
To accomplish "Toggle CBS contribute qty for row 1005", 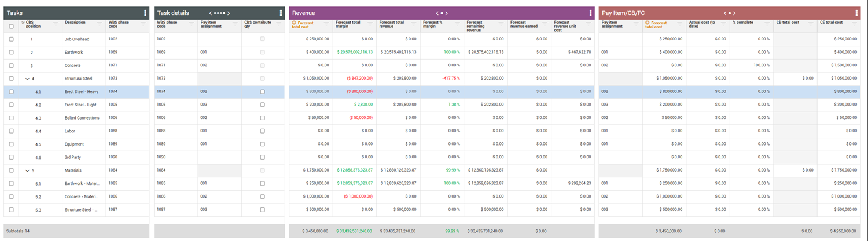I will (x=263, y=105).
